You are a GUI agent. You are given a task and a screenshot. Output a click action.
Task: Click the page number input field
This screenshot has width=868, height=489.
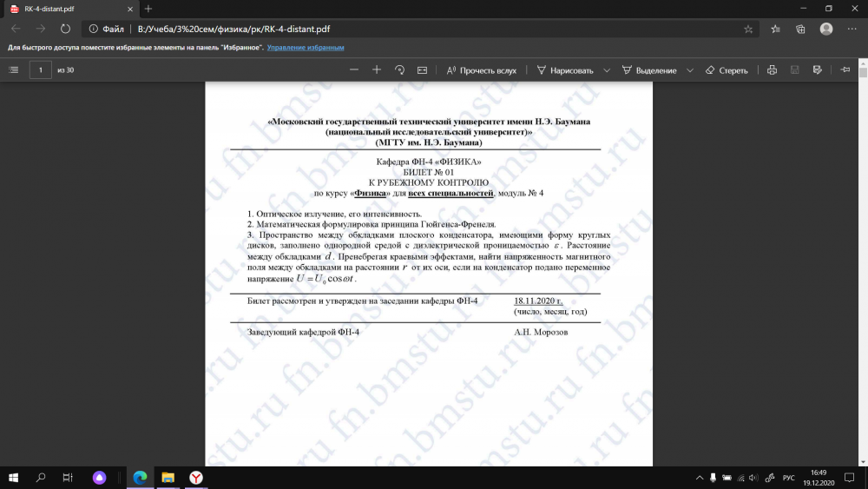[x=41, y=69]
